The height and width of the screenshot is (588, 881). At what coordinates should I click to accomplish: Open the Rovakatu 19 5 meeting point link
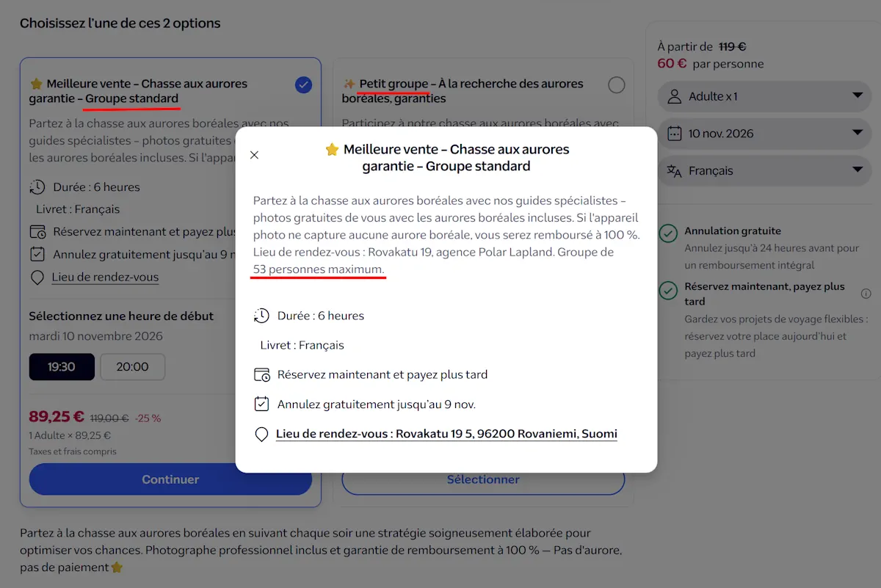coord(446,434)
